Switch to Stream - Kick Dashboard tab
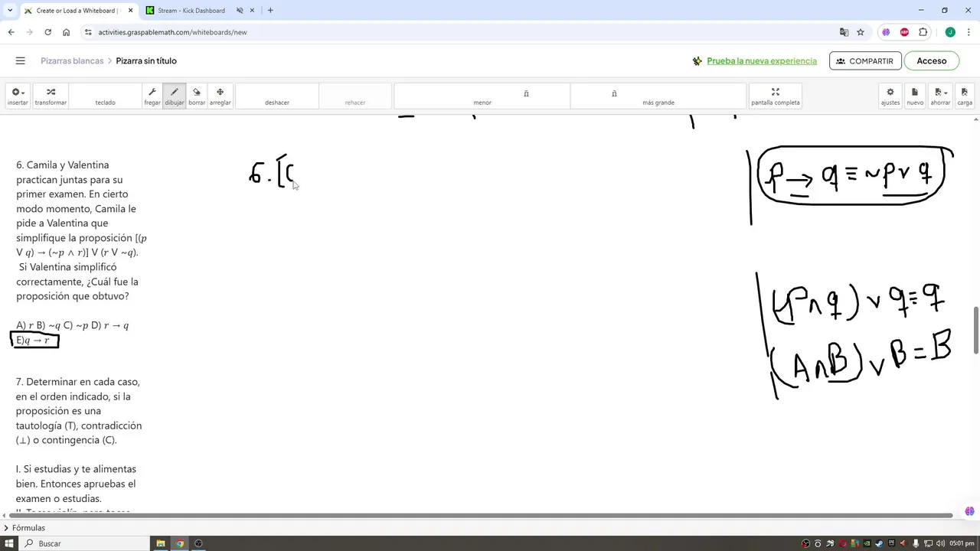The image size is (980, 551). click(191, 11)
